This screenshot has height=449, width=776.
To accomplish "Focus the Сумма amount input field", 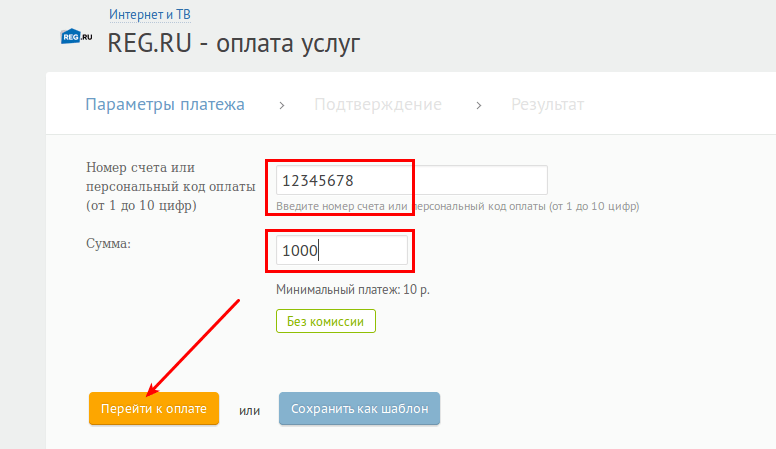I will tap(342, 250).
